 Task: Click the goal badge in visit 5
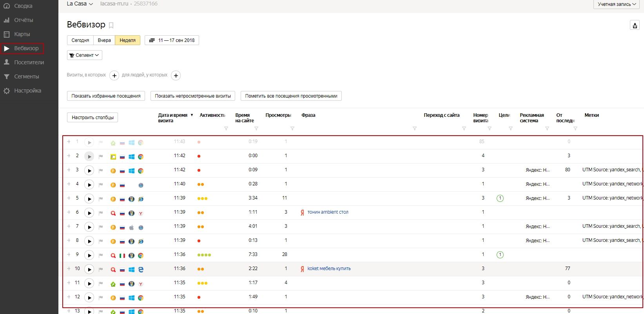[500, 198]
